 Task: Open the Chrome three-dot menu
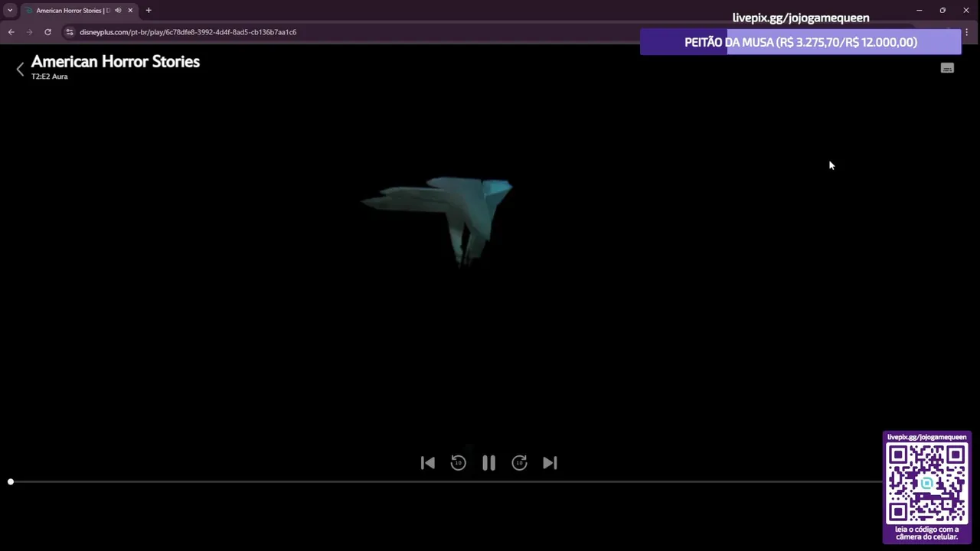[x=966, y=32]
